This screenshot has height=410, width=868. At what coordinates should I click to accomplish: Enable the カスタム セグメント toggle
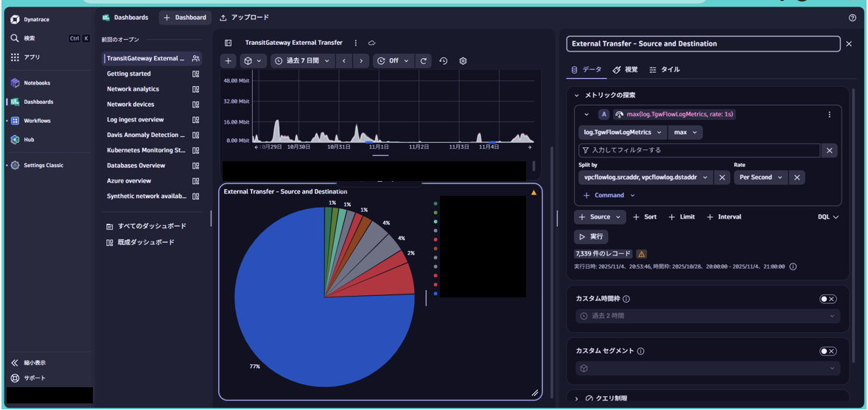tap(828, 351)
